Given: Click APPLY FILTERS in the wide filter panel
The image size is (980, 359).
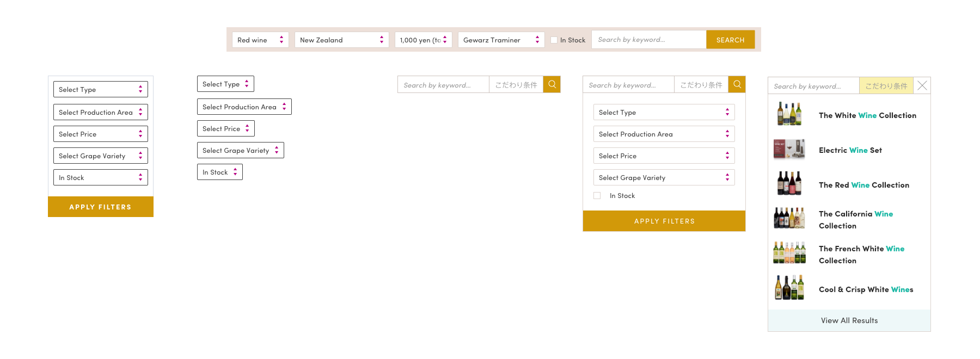Looking at the screenshot, I should coord(664,221).
